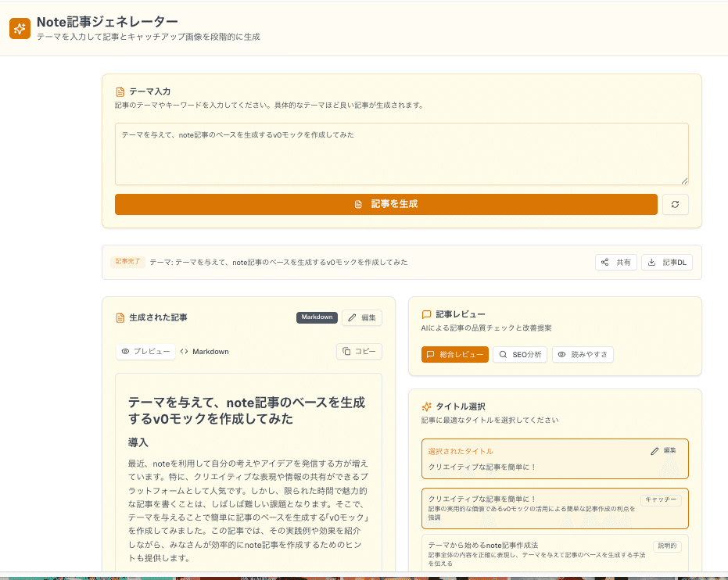The image size is (728, 580).
Task: Click the speech bubble icon on 総合レビュー
Action: (x=432, y=354)
